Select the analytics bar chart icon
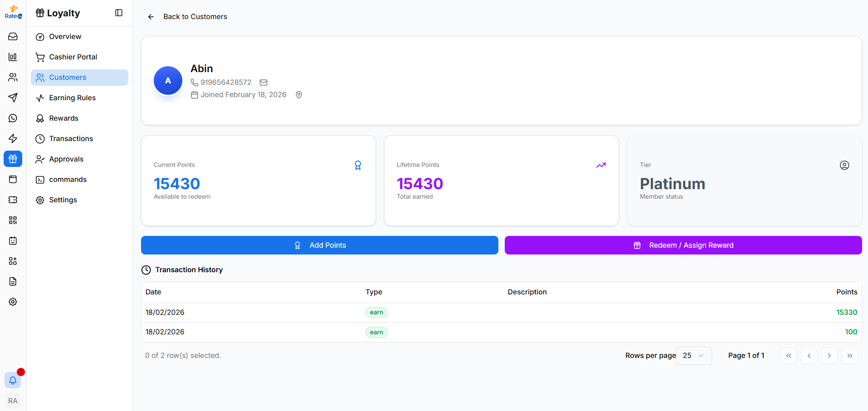 point(13,57)
